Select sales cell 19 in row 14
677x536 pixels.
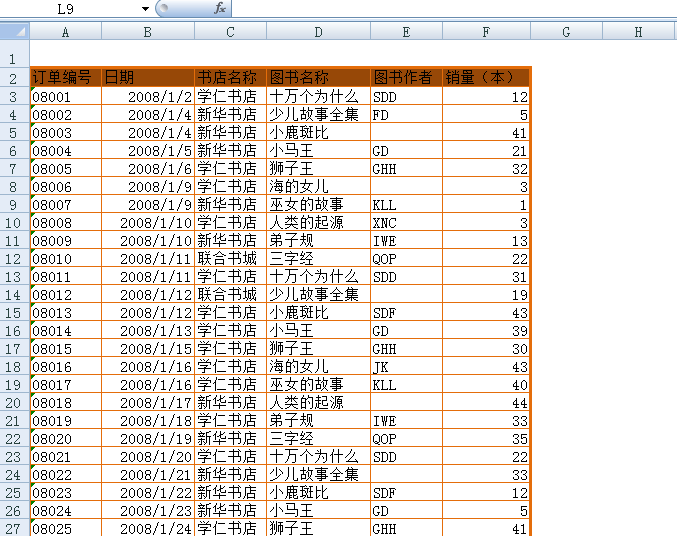(486, 295)
